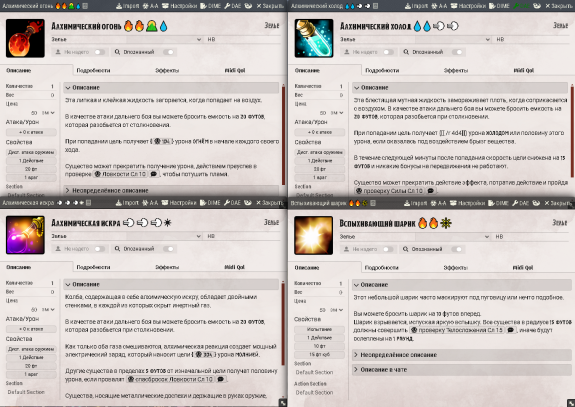
Task: Click спасбросок Ловкости Сл 10 roll link
Action: (x=170, y=379)
